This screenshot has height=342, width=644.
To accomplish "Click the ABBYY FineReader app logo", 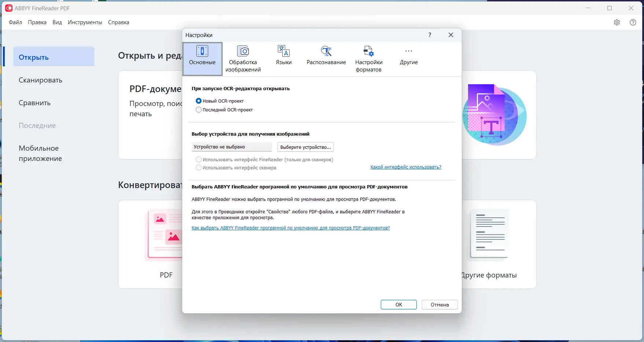I will [x=8, y=8].
